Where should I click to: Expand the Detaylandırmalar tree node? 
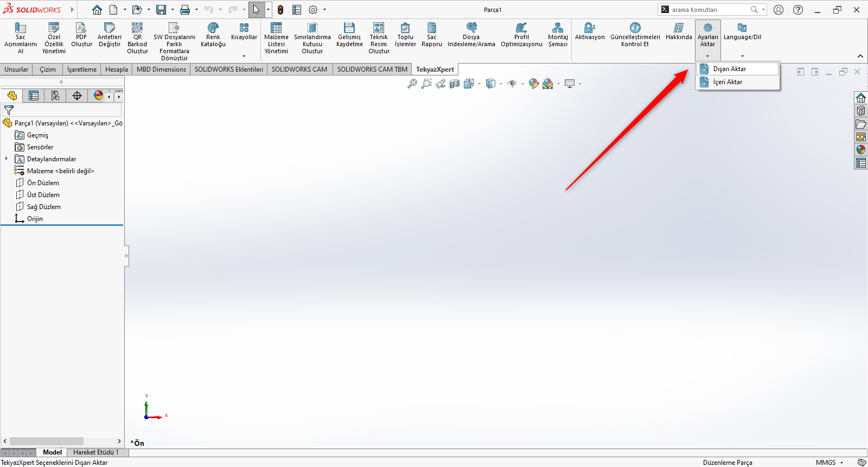click(7, 159)
